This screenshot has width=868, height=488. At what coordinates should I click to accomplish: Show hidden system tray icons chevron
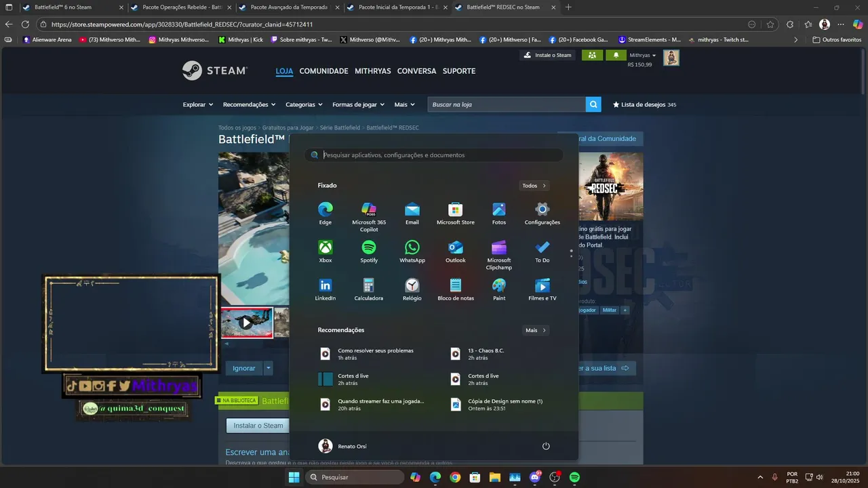coord(759,477)
